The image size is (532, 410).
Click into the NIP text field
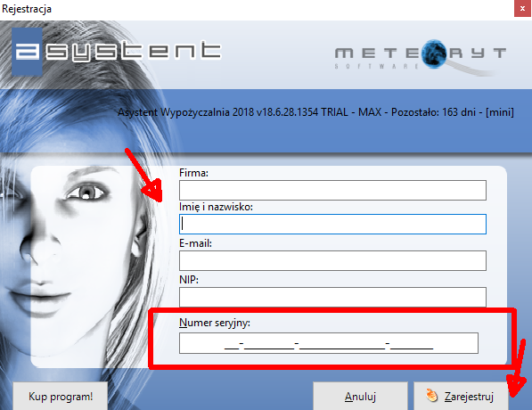pyautogui.click(x=332, y=297)
